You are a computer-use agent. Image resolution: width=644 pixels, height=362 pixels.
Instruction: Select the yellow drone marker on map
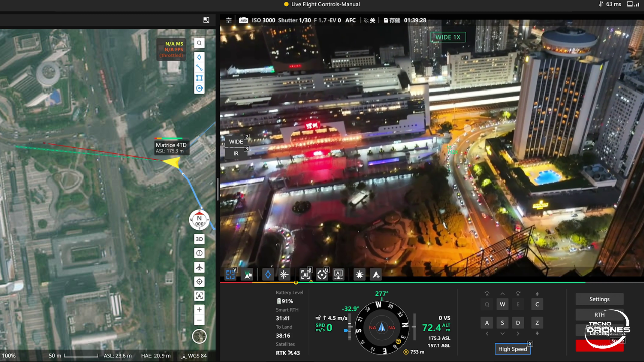click(172, 162)
